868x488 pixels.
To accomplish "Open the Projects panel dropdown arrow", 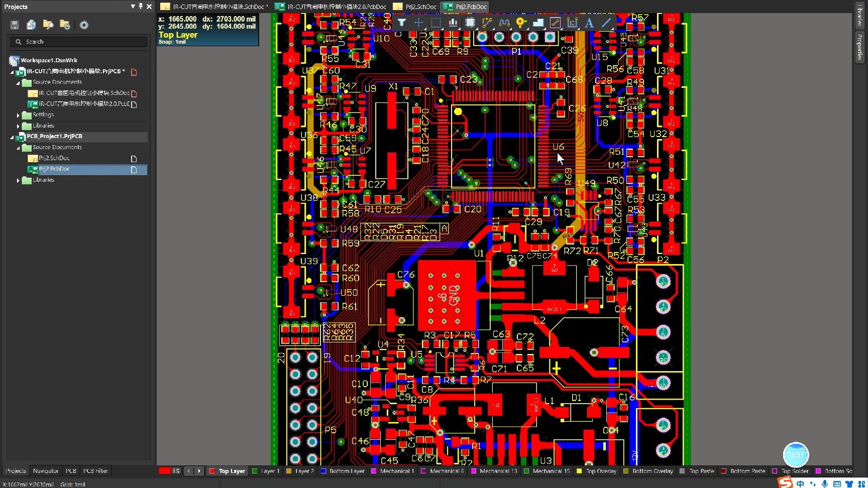I will [133, 7].
